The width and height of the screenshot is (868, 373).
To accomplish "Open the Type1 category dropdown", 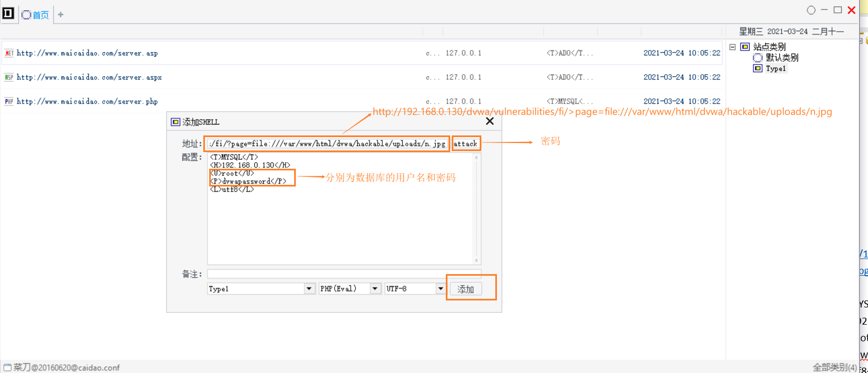I will pos(309,289).
